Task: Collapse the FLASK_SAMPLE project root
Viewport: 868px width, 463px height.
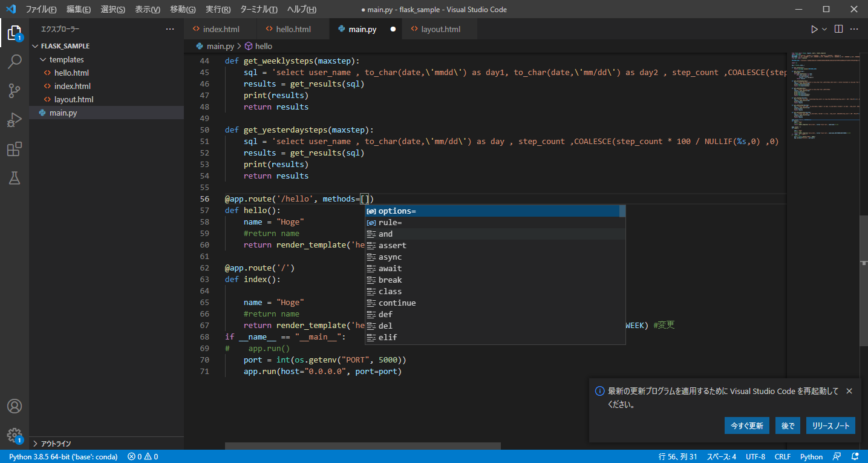Action: pos(65,46)
